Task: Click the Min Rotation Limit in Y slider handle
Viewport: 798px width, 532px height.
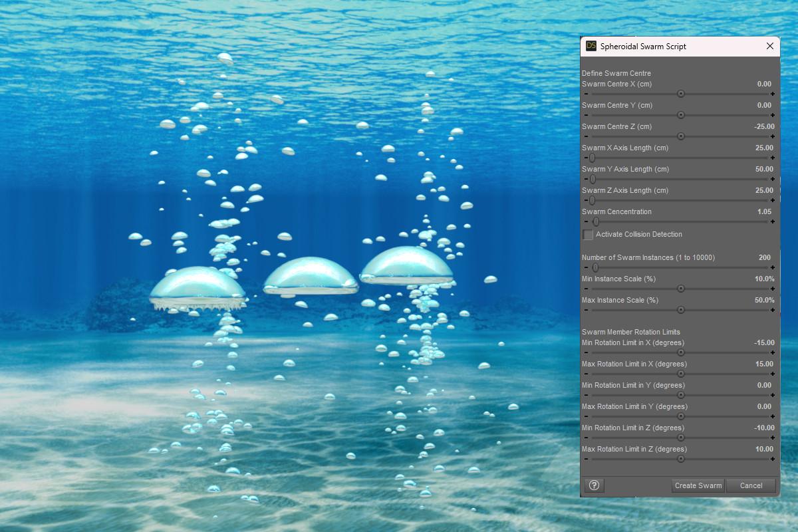Action: pos(681,395)
